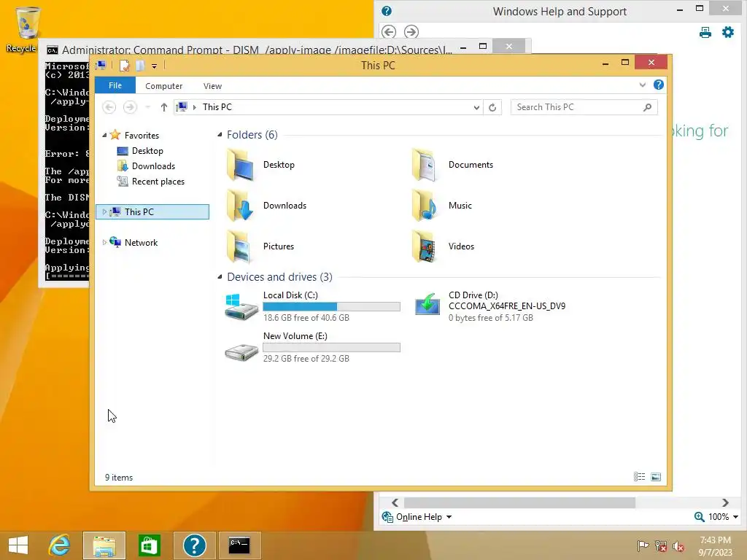
Task: Select the CD Drive (D:) icon
Action: click(427, 304)
